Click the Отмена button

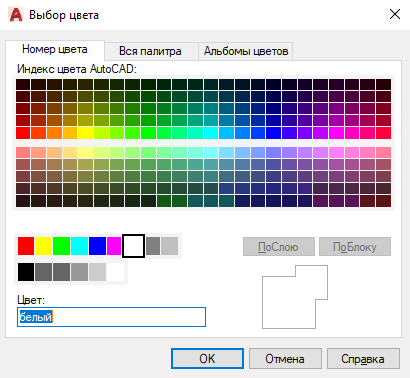click(x=285, y=359)
